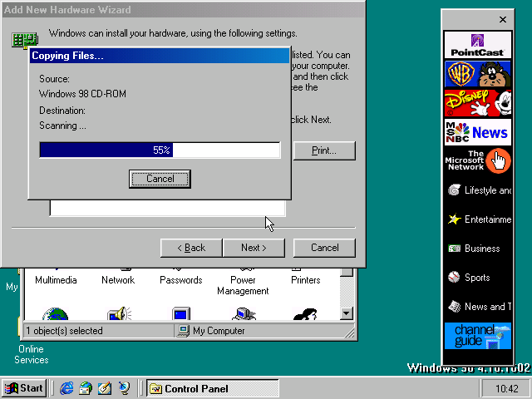Open the News and Technology channel category
Screen dimensions: 532x399
coord(478,307)
